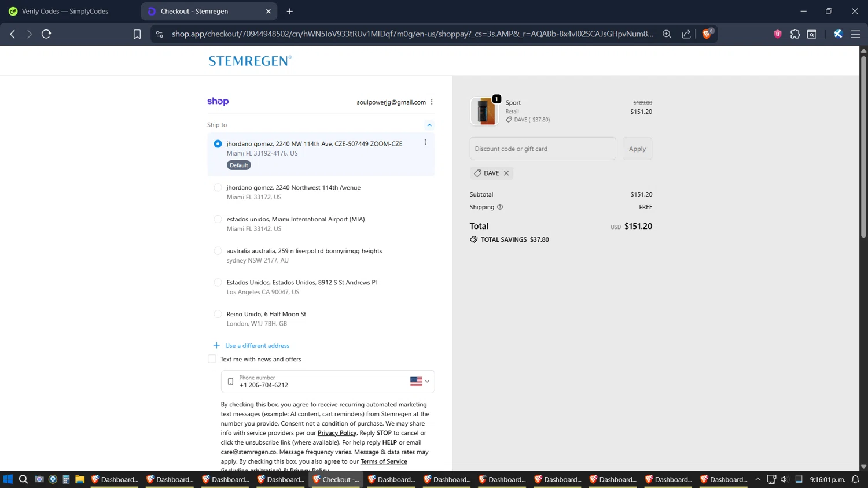Select the Sydney NSW address
Viewport: 868px width, 488px height.
click(x=218, y=251)
